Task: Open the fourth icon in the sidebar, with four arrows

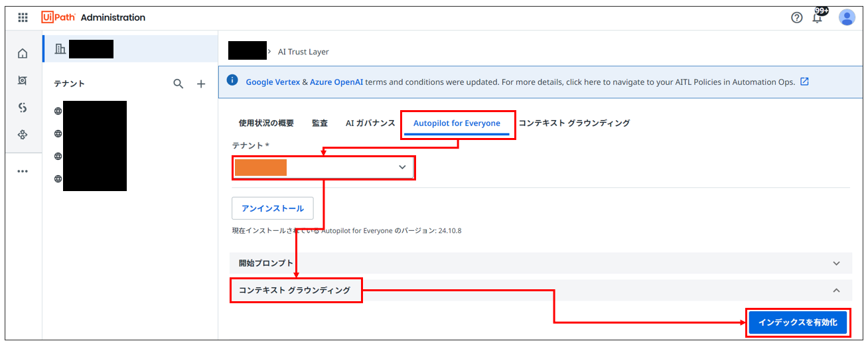Action: (x=23, y=135)
